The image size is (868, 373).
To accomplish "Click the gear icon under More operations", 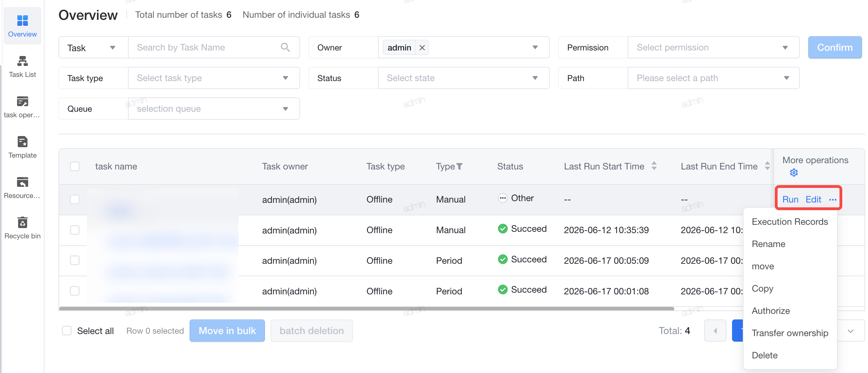I will click(x=794, y=173).
